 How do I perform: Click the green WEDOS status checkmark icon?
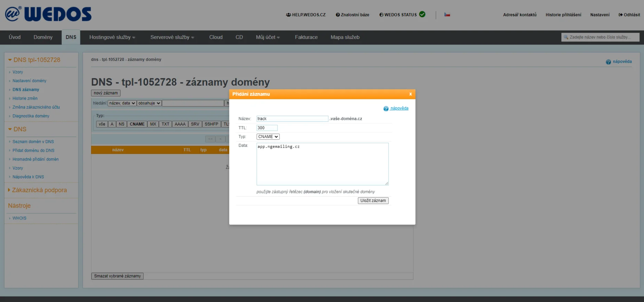pos(422,14)
